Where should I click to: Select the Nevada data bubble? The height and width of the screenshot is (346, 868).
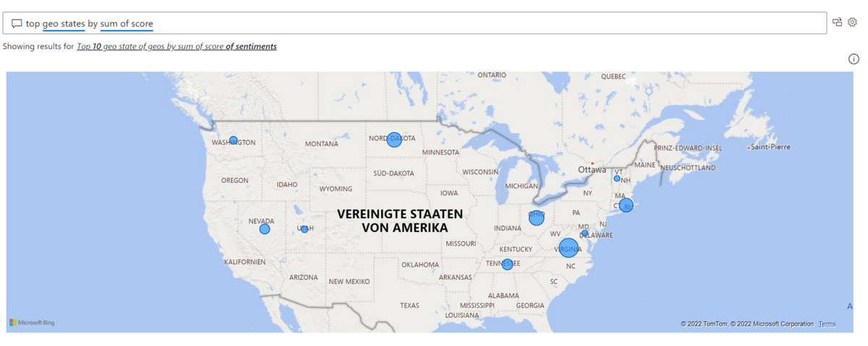pos(265,229)
